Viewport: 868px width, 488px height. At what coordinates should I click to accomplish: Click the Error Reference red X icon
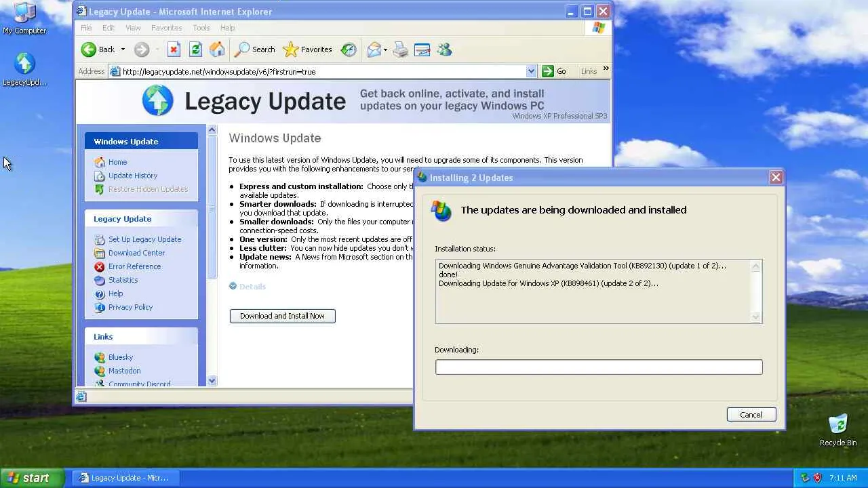(100, 266)
